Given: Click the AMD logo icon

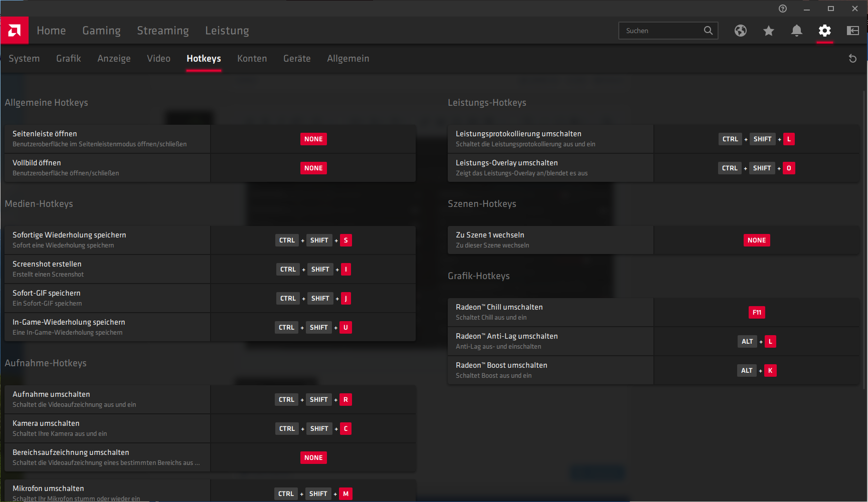Looking at the screenshot, I should [15, 31].
